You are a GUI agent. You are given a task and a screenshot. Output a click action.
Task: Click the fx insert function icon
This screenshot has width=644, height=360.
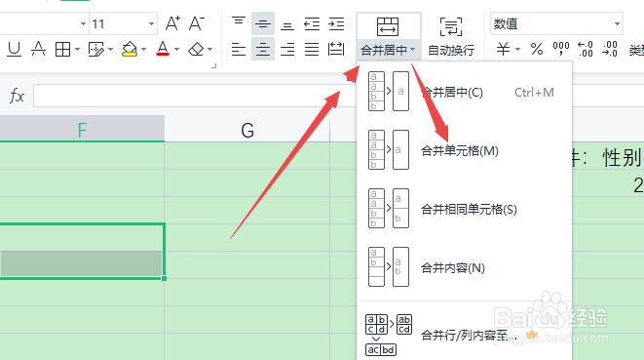[17, 96]
